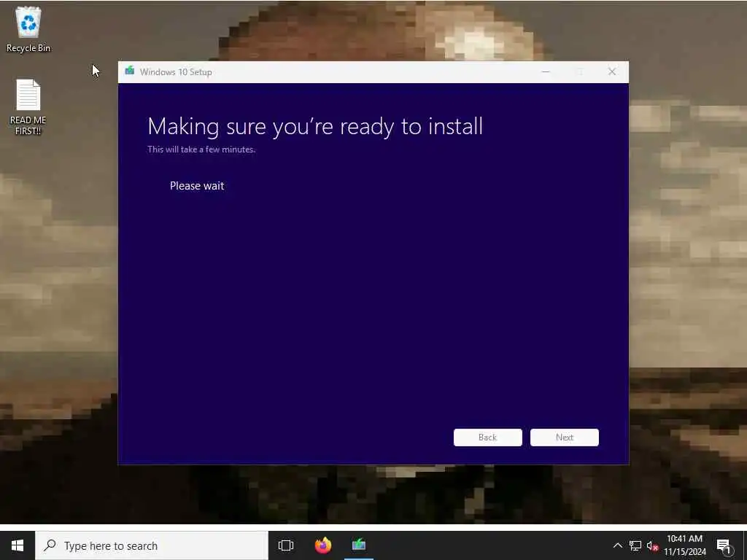Open the network status tray icon
Screen dimensions: 747x560
tap(635, 545)
